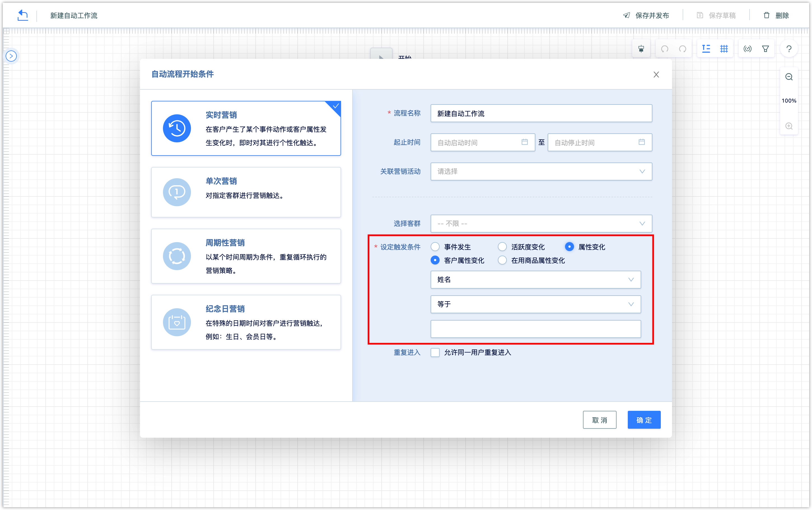Click the pin/format brush icon in canvas toolbar

coord(641,49)
